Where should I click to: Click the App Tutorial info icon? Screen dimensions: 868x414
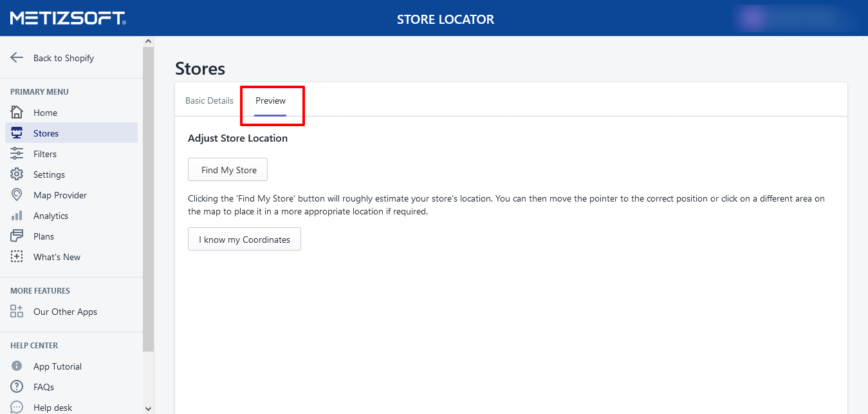(x=17, y=366)
